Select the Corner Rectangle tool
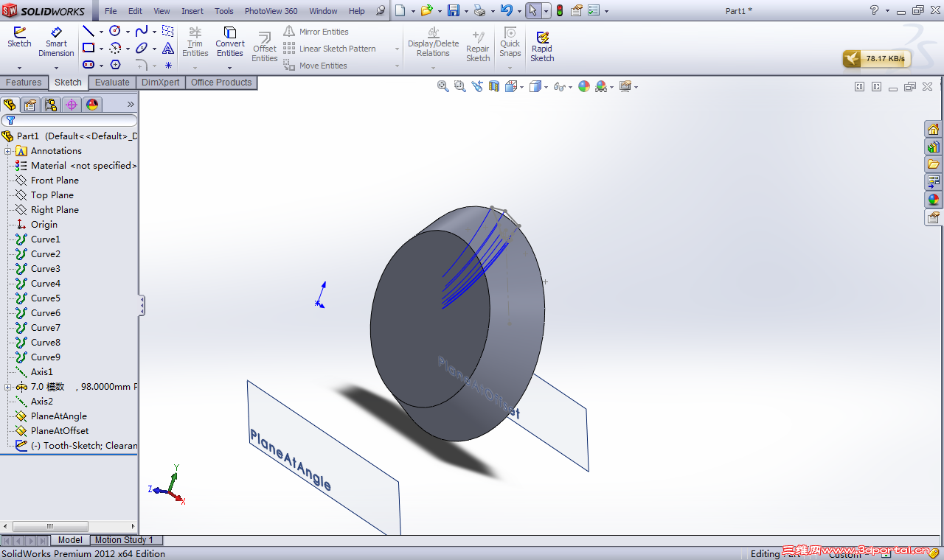Screen dimensions: 944x560 (88, 48)
